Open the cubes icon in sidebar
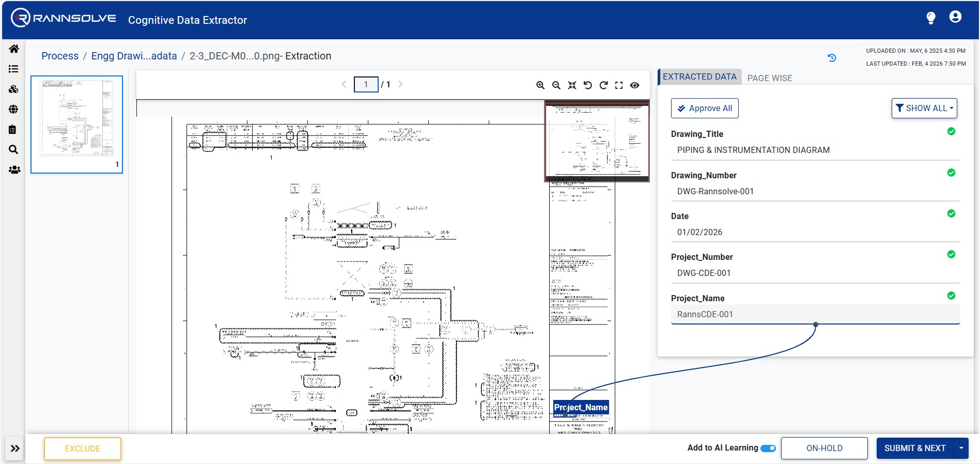 pos(14,89)
